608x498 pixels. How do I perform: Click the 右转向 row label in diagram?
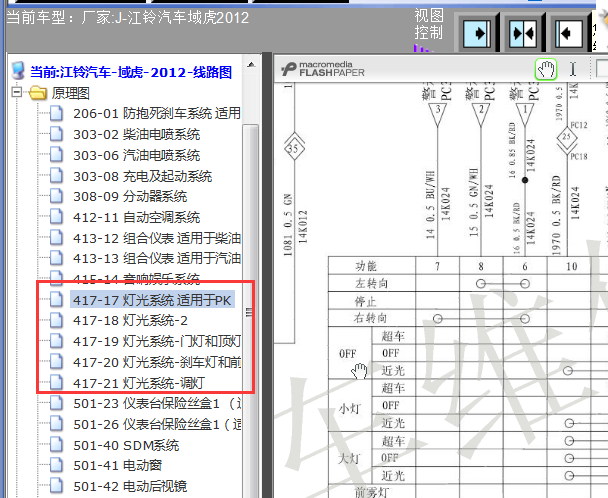(x=370, y=318)
